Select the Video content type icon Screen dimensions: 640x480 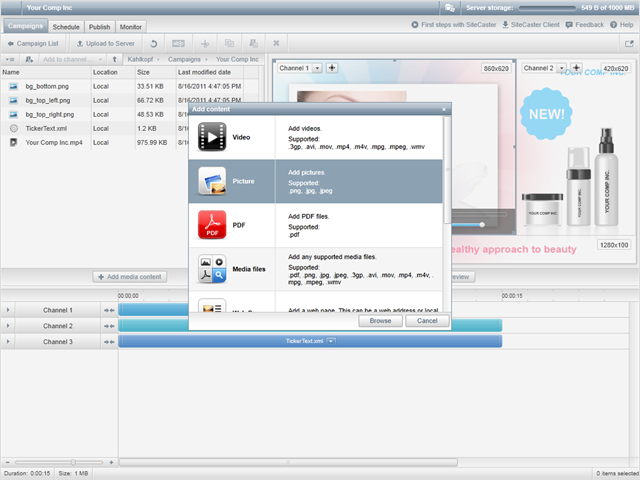click(212, 137)
